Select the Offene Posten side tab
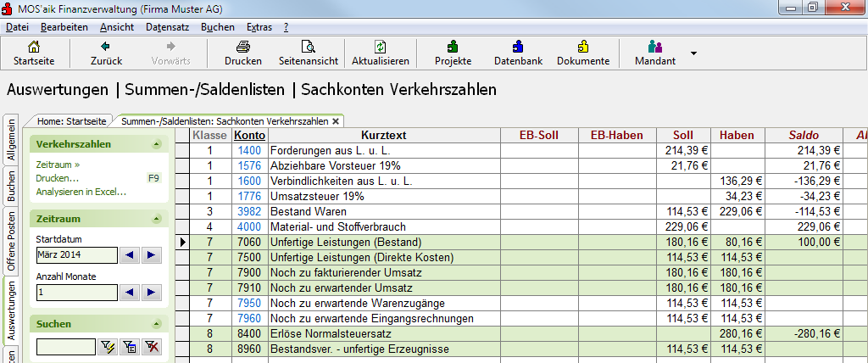Viewport: 868px width, 363px height. click(x=11, y=243)
